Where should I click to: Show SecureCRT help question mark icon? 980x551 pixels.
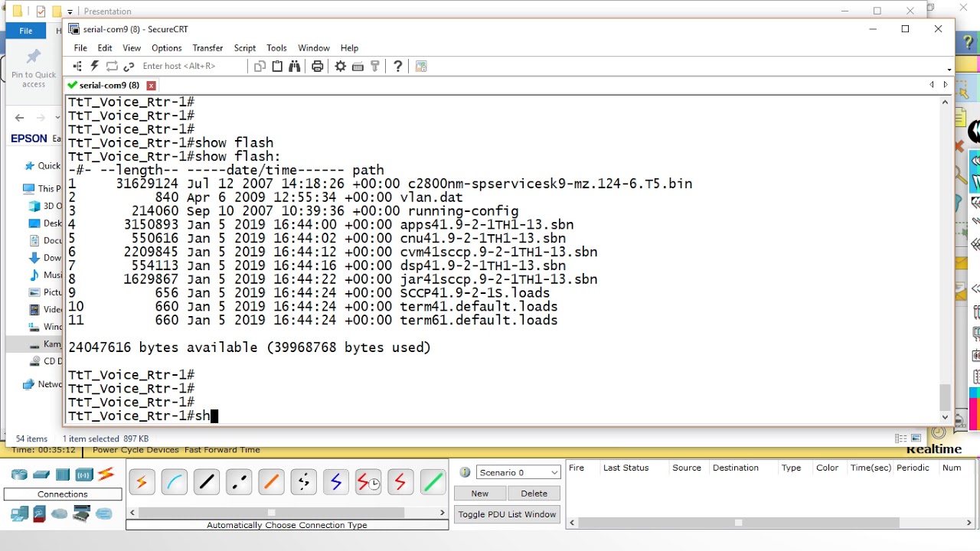(397, 67)
